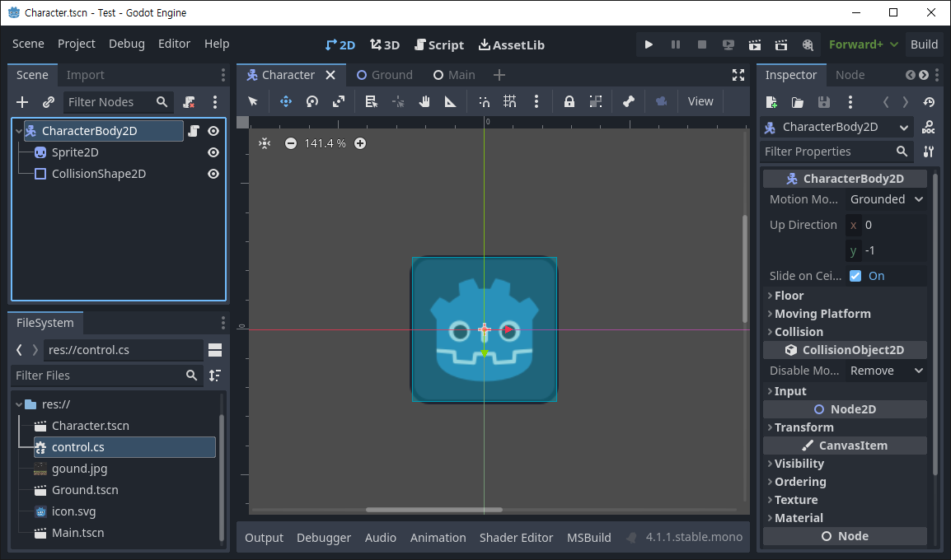Select the Pan Mode hand tool

(424, 102)
